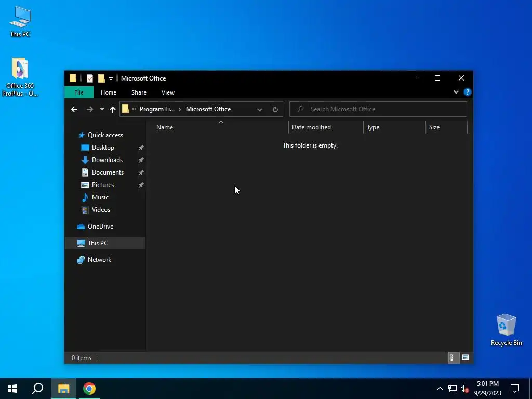Screen dimensions: 532x399
Task: Open the This PC desktop icon
Action: tap(20, 22)
